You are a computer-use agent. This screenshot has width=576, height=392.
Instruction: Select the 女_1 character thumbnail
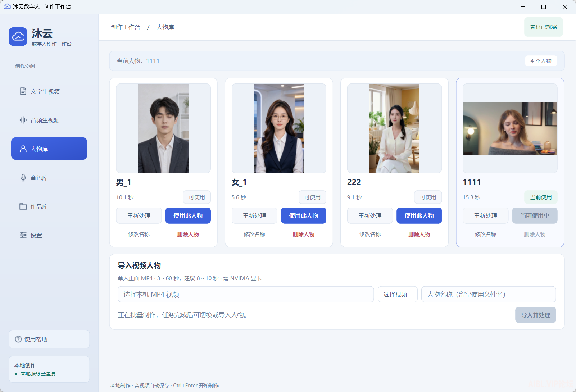click(279, 128)
